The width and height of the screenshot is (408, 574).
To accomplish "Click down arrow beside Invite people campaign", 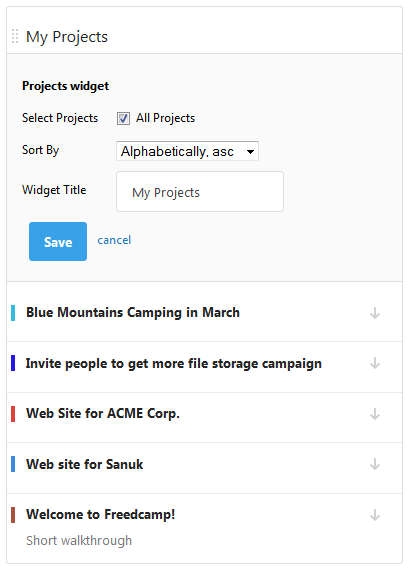I will point(375,364).
